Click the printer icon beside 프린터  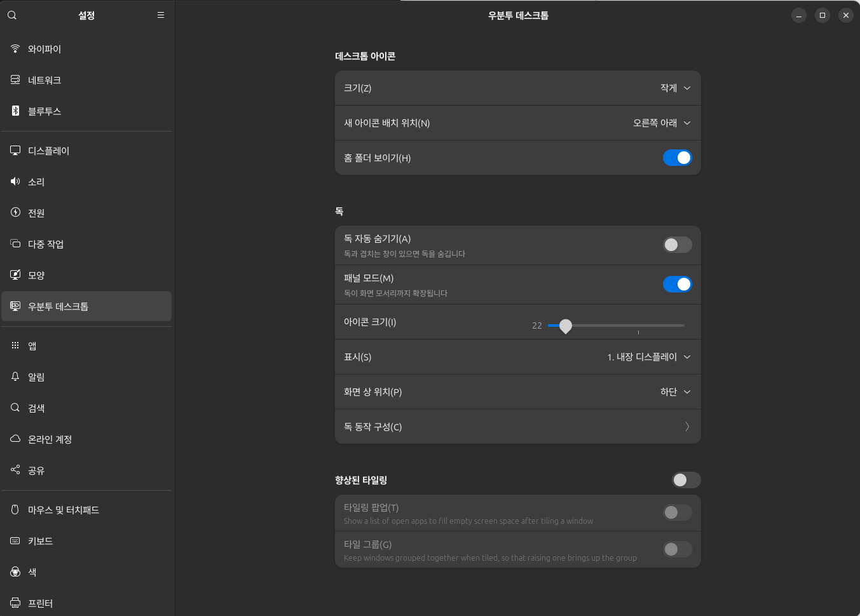tap(15, 603)
